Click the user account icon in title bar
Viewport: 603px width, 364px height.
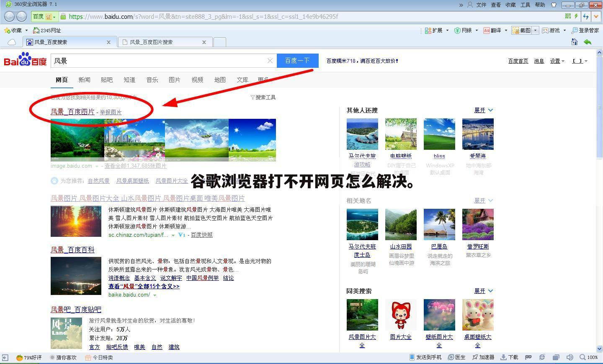(x=470, y=5)
